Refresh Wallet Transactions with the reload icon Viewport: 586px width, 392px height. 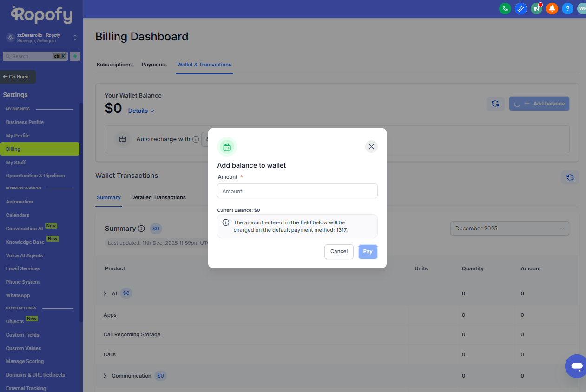pos(570,177)
